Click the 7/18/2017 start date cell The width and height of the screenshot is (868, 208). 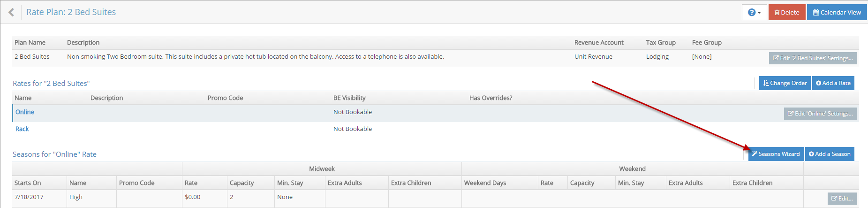click(x=29, y=197)
